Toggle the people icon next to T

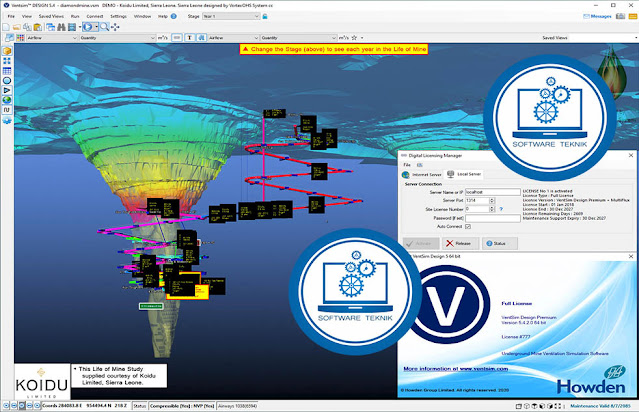coord(201,37)
